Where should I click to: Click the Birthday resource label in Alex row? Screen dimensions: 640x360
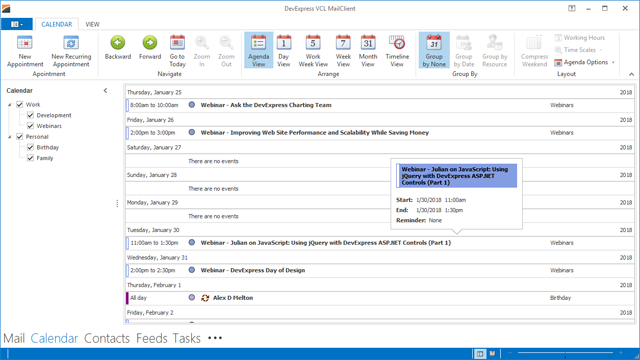click(560, 298)
